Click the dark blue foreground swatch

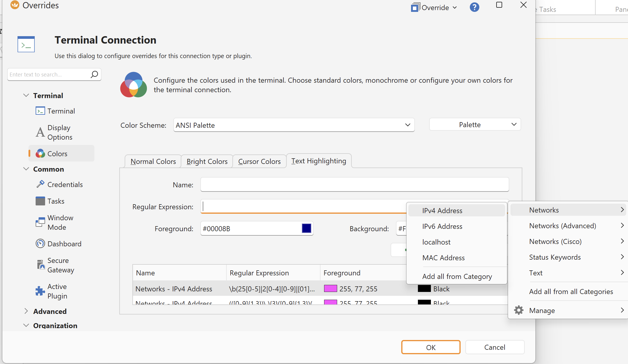(x=306, y=228)
